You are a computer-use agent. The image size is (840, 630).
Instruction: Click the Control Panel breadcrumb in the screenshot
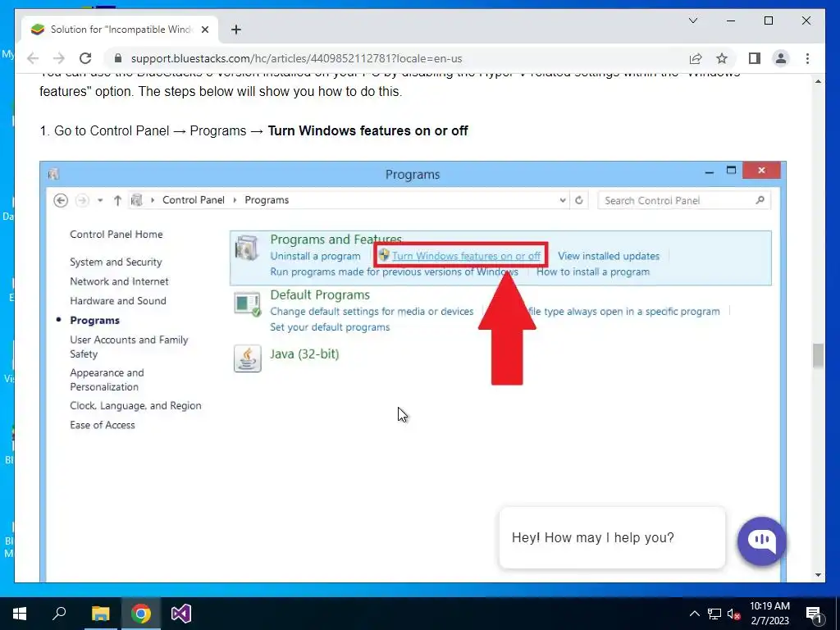(x=194, y=200)
